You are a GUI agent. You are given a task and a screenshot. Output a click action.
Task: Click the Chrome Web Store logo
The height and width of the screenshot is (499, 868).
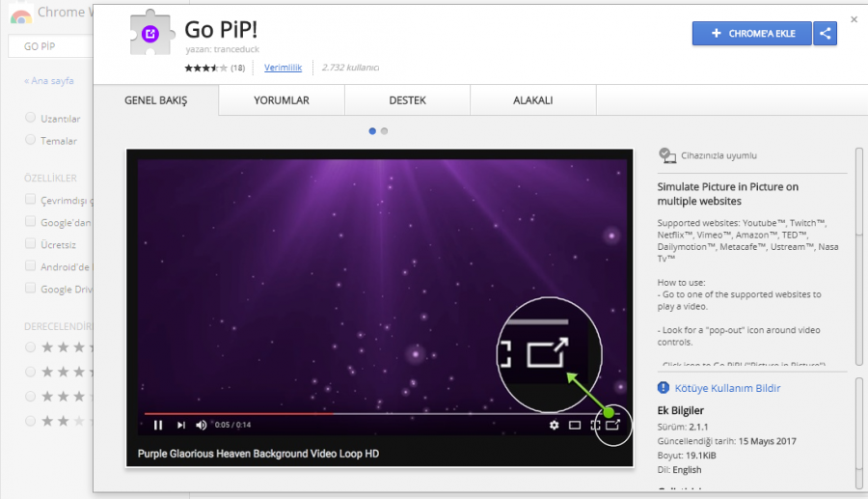pos(21,14)
